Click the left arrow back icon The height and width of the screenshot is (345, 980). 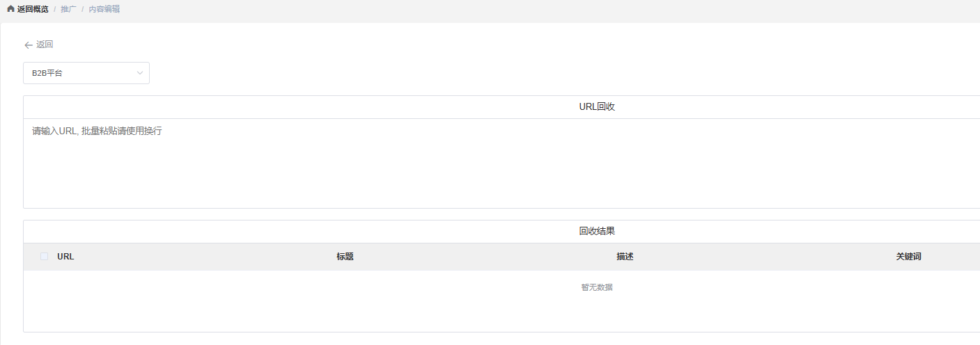[29, 45]
